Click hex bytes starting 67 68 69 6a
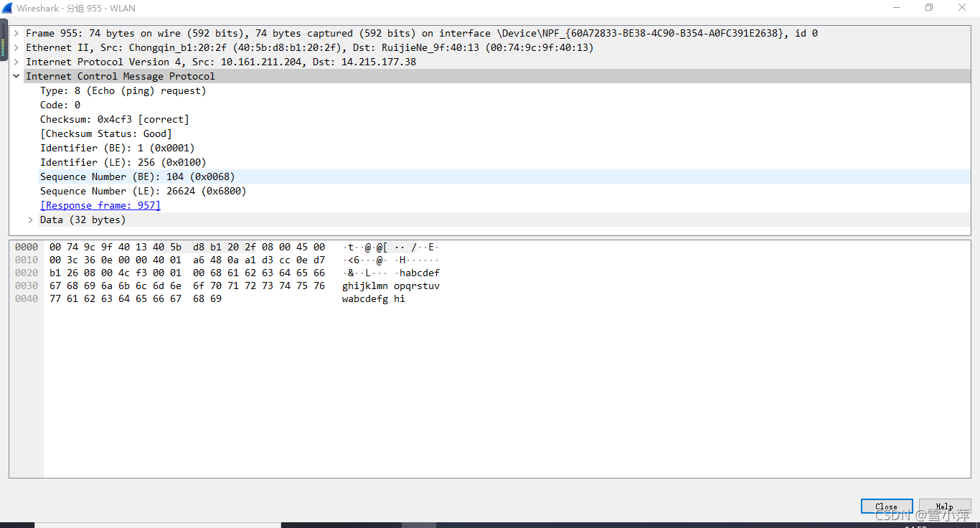 [187, 286]
